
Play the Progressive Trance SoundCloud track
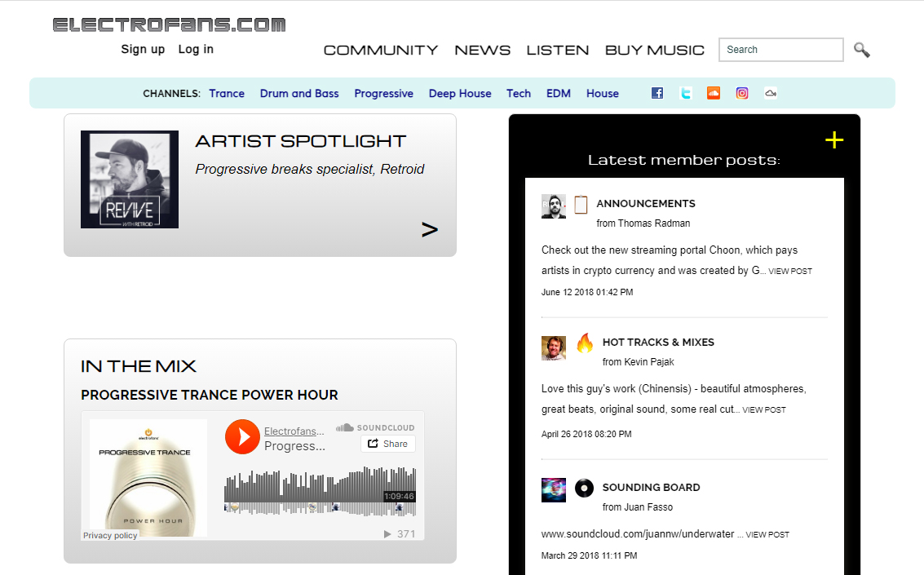pos(242,436)
